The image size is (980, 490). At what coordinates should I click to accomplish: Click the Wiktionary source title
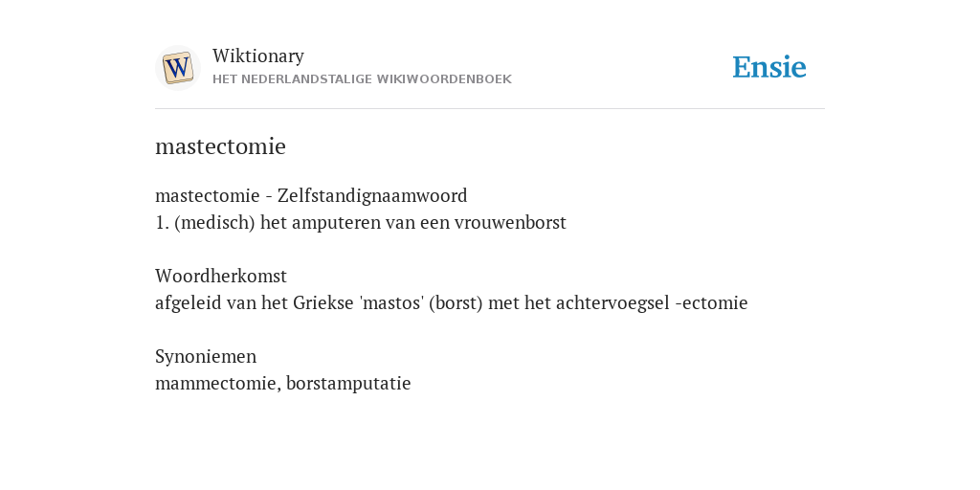(x=258, y=56)
